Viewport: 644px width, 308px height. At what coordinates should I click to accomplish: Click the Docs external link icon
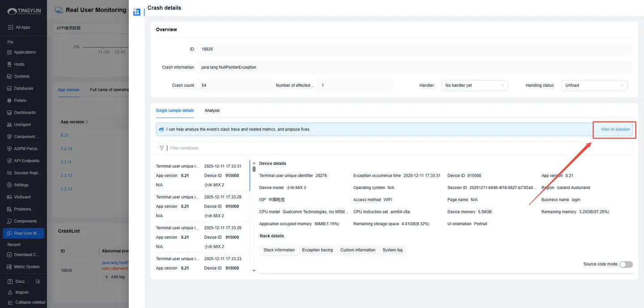[38, 282]
